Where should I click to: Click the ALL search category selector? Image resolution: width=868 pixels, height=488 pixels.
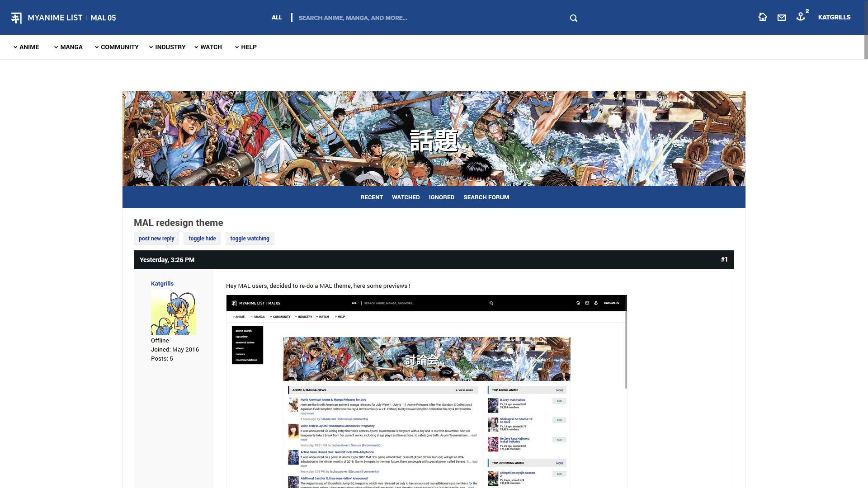[x=277, y=18]
